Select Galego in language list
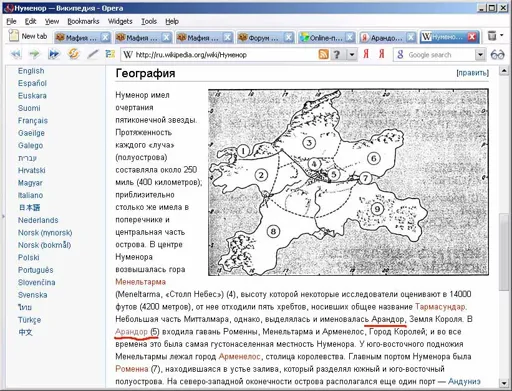This screenshot has height=391, width=512. (x=30, y=146)
